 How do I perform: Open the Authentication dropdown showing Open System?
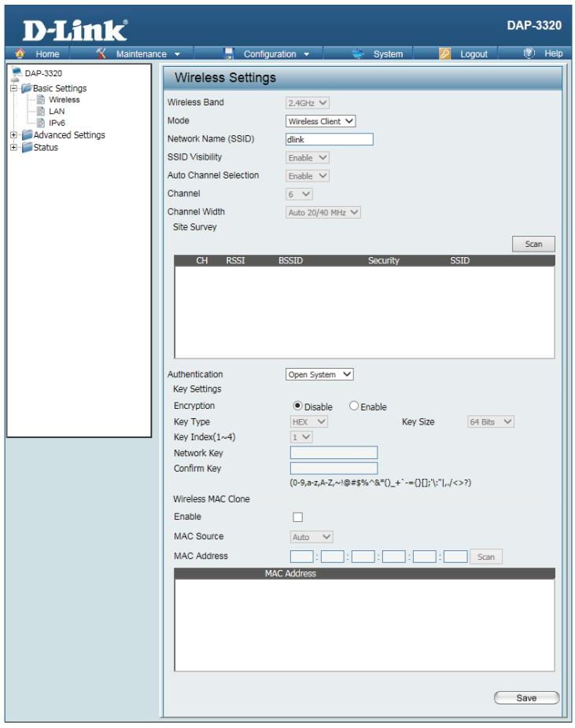(319, 374)
